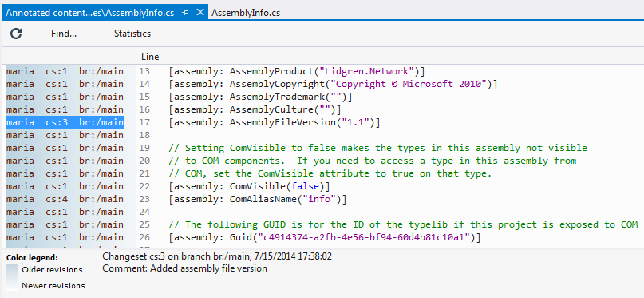Click the refresh icon in the toolbar

tap(16, 34)
